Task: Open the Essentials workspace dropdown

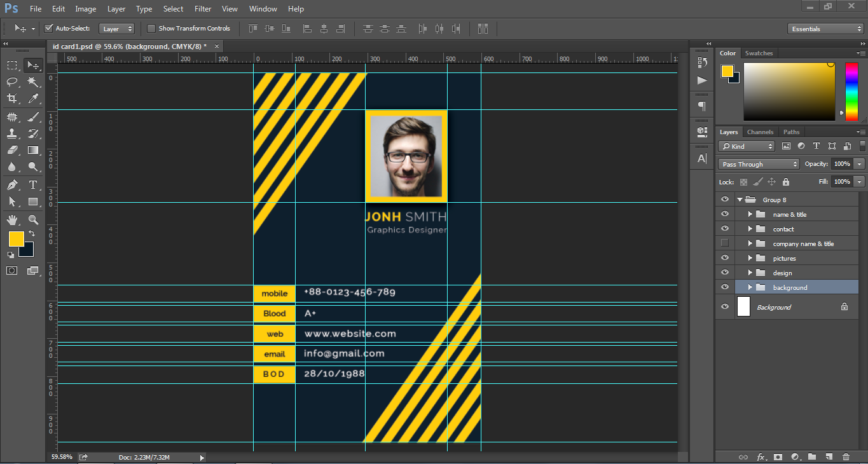Action: pos(824,29)
